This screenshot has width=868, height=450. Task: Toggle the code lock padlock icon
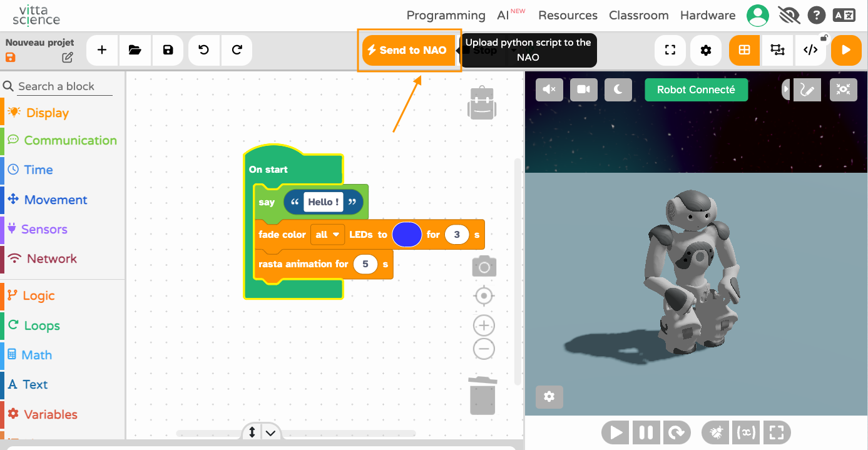click(824, 38)
